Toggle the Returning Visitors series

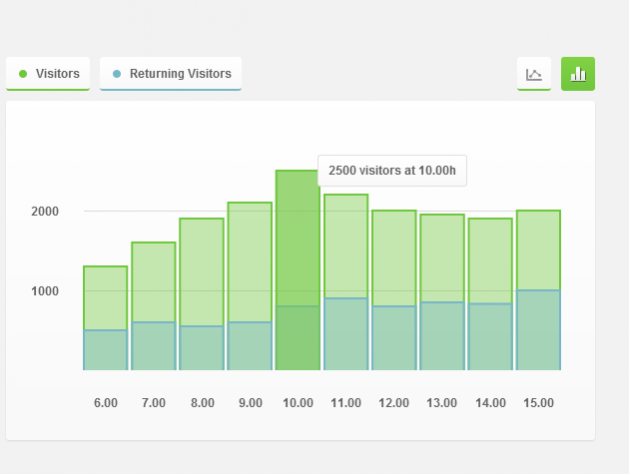(x=171, y=74)
